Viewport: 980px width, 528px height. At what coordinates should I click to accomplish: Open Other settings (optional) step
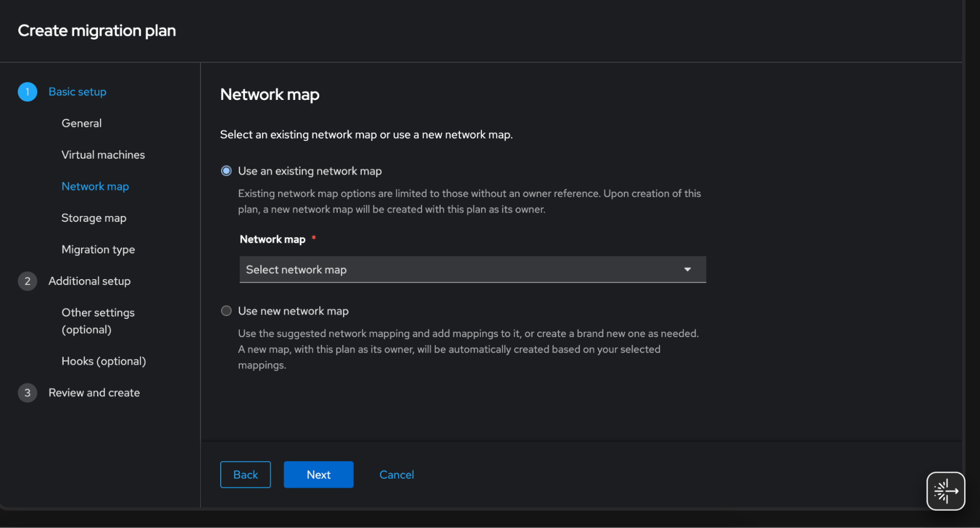click(x=98, y=321)
